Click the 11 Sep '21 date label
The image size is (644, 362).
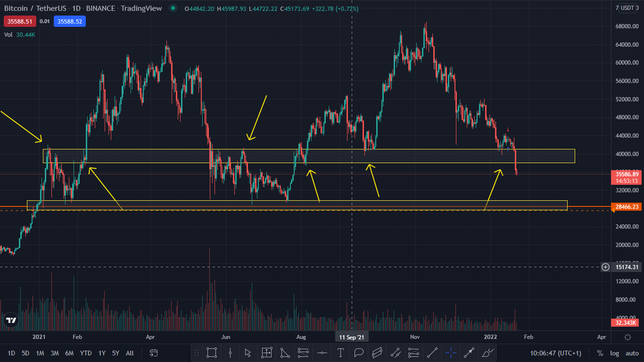pos(352,337)
